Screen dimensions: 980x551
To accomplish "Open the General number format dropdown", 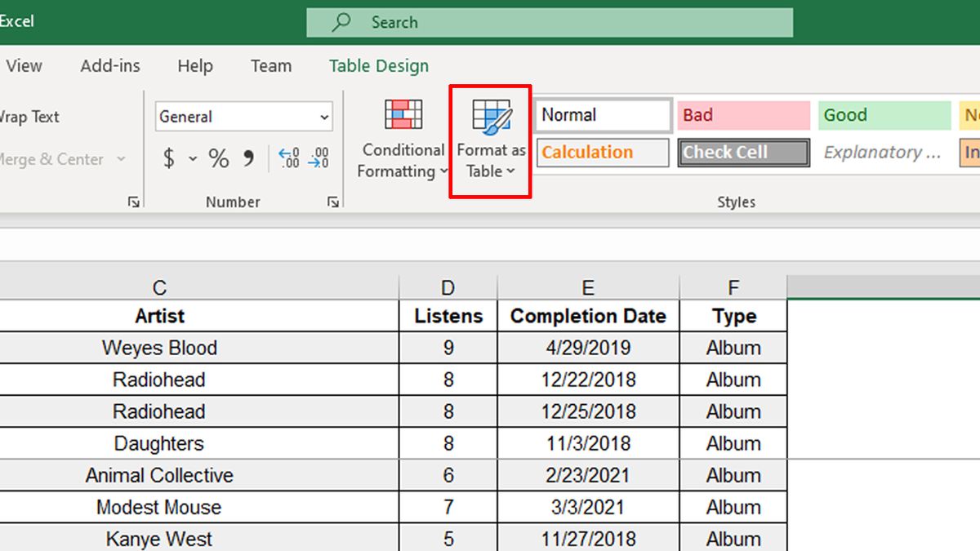I will tap(243, 116).
